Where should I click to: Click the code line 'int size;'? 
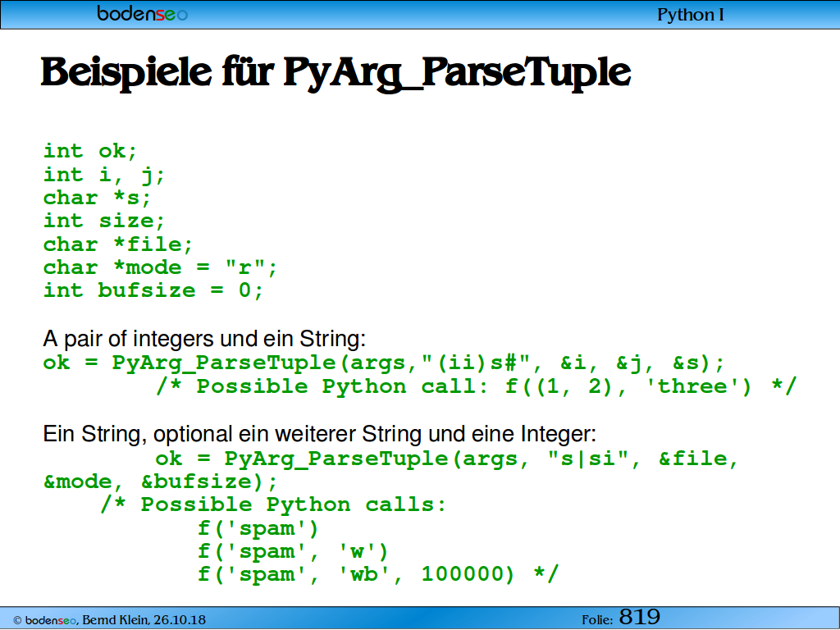point(104,221)
